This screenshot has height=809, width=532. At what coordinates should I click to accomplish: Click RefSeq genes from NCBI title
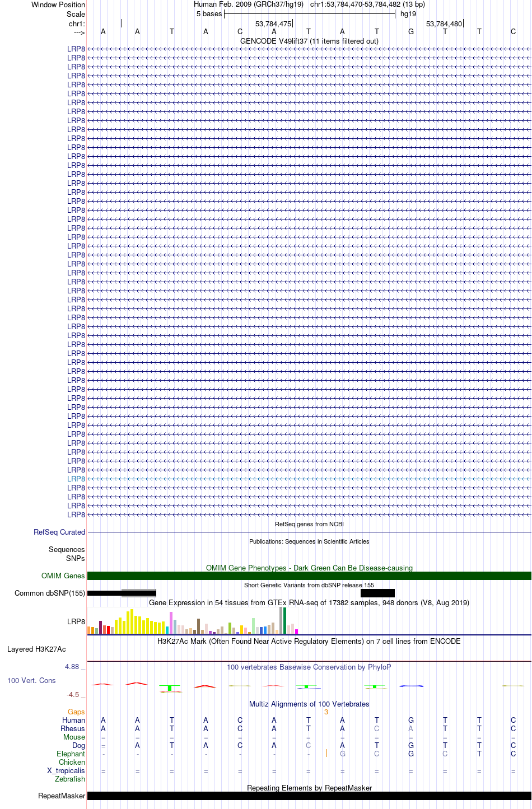pos(309,524)
